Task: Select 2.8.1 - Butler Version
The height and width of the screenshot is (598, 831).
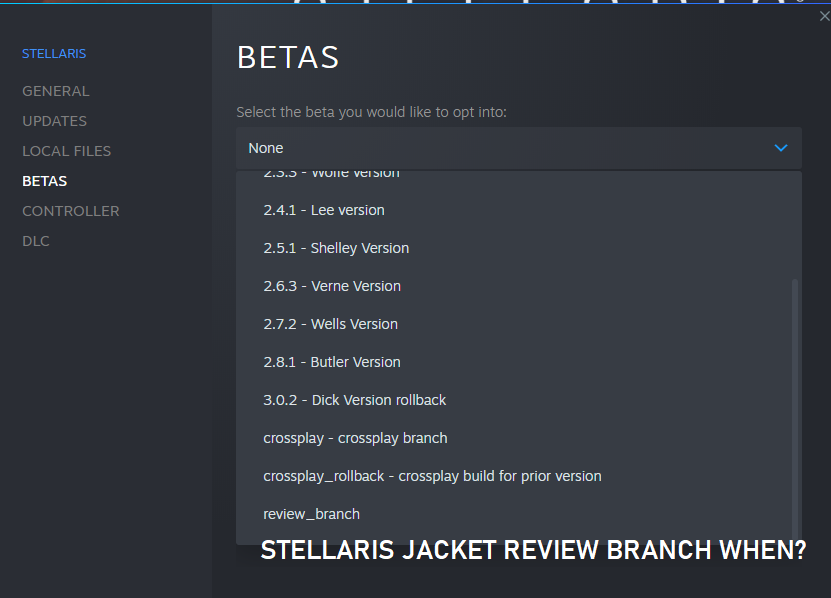Action: click(x=519, y=362)
